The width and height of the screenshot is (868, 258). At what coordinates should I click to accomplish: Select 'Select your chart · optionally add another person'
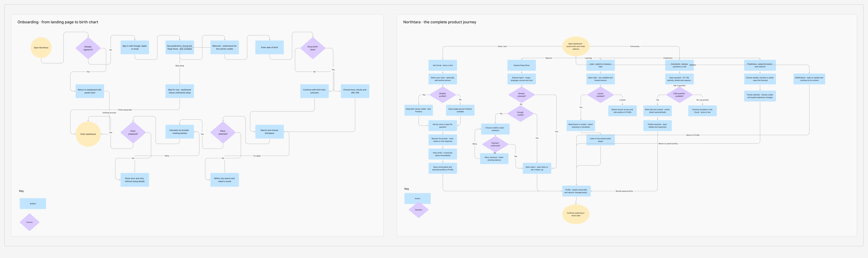pos(443,79)
